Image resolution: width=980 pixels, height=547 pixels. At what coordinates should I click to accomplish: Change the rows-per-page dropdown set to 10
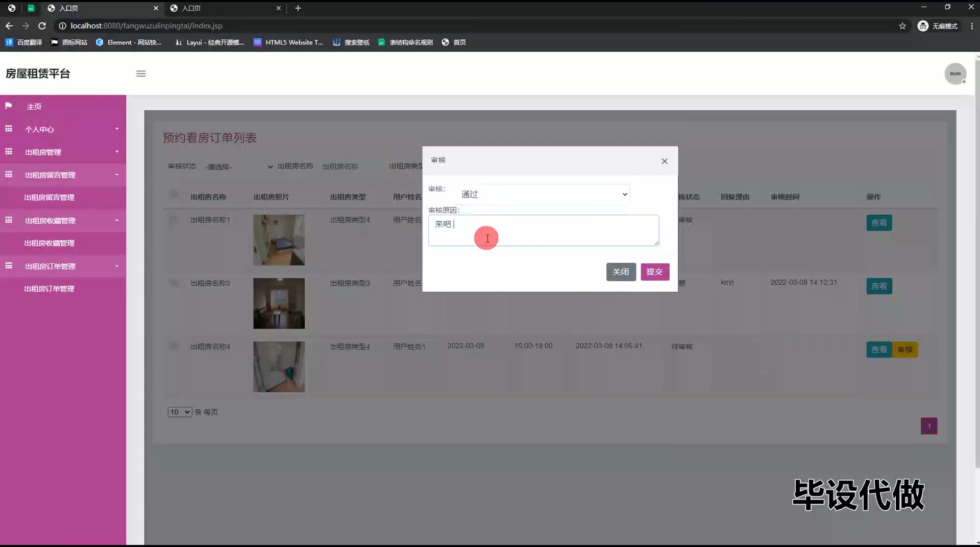(x=180, y=412)
